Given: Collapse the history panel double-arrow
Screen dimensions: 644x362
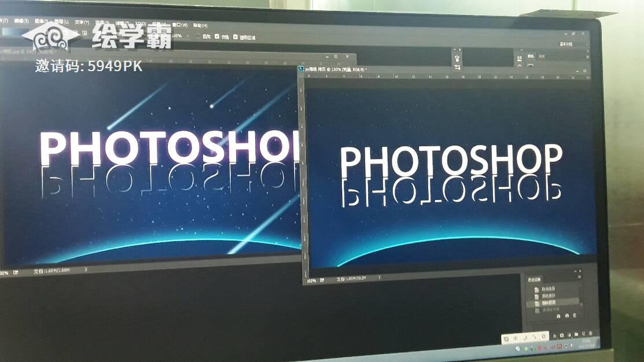Looking at the screenshot, I should (575, 271).
